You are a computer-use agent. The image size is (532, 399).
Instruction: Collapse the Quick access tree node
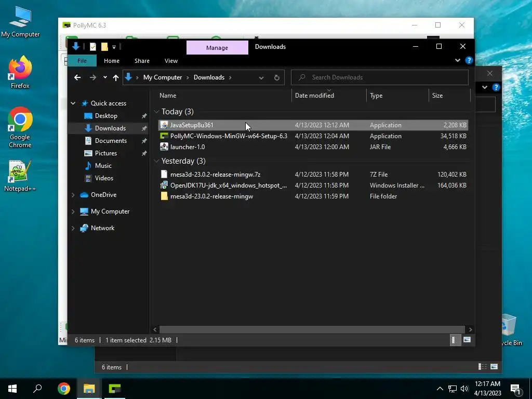pos(73,103)
